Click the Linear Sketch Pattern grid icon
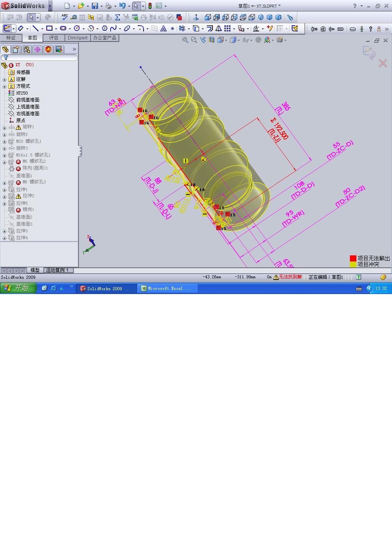 click(227, 28)
